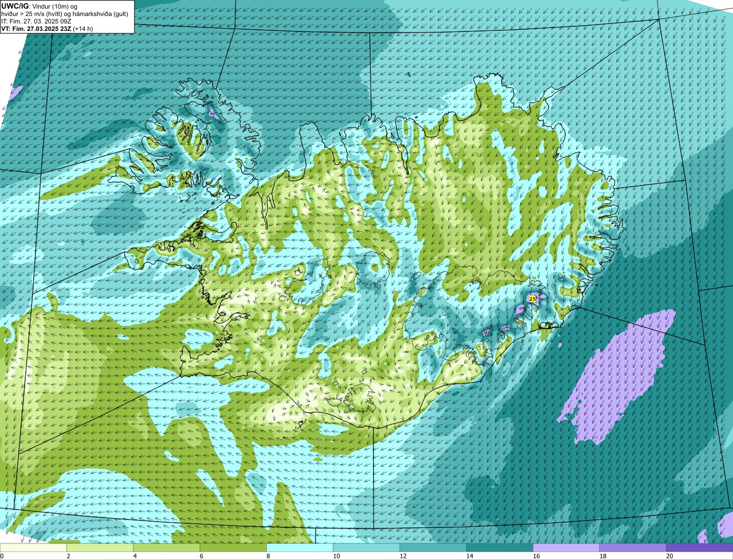Click the 'VT: Fim. 27.03.2025 23Z' line

[36, 28]
